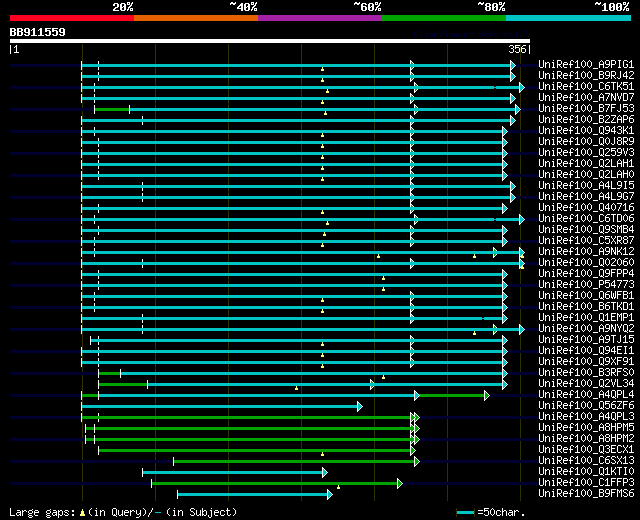The image size is (640, 520).
Task: Open hit UniRef100_A9PIG1
Action: tap(586, 64)
